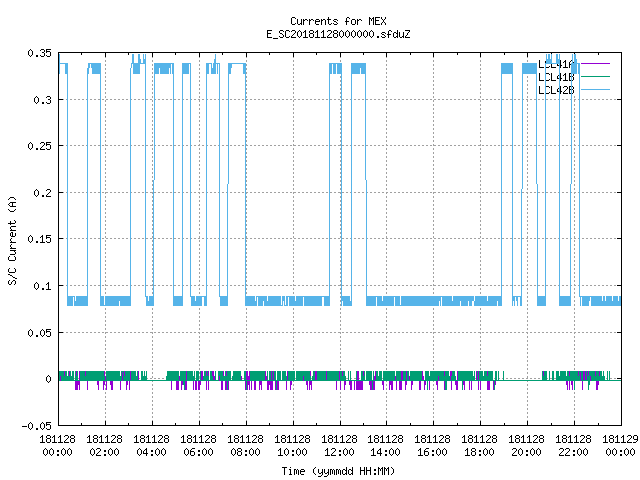The width and height of the screenshot is (640, 480).
Task: Click the LCL42B blue legend line
Action: click(595, 89)
